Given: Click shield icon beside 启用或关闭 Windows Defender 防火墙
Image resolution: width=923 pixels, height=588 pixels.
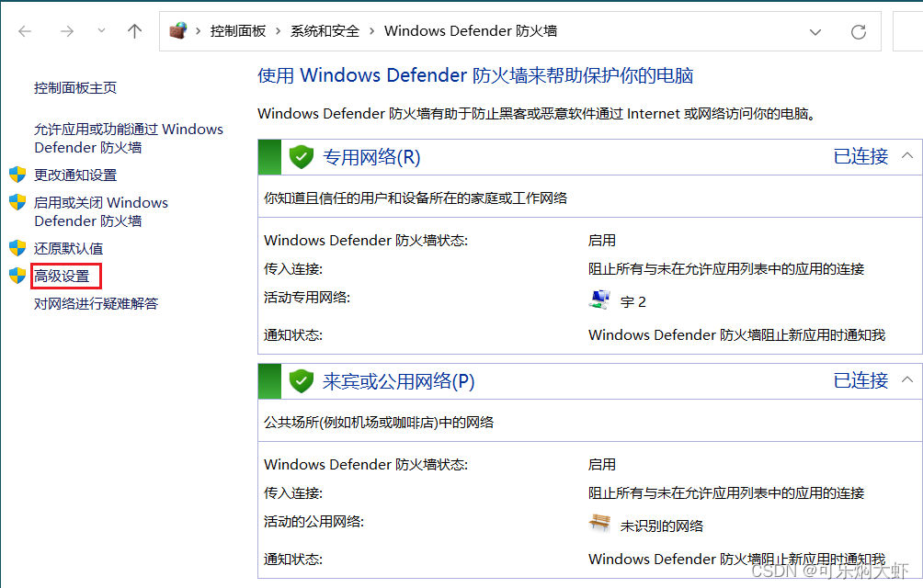Looking at the screenshot, I should click(x=17, y=202).
